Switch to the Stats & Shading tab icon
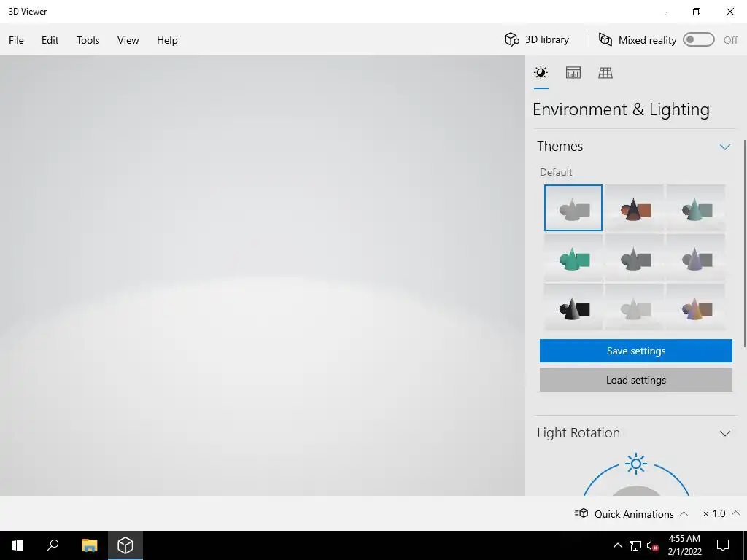Viewport: 747px width, 560px height. (573, 72)
